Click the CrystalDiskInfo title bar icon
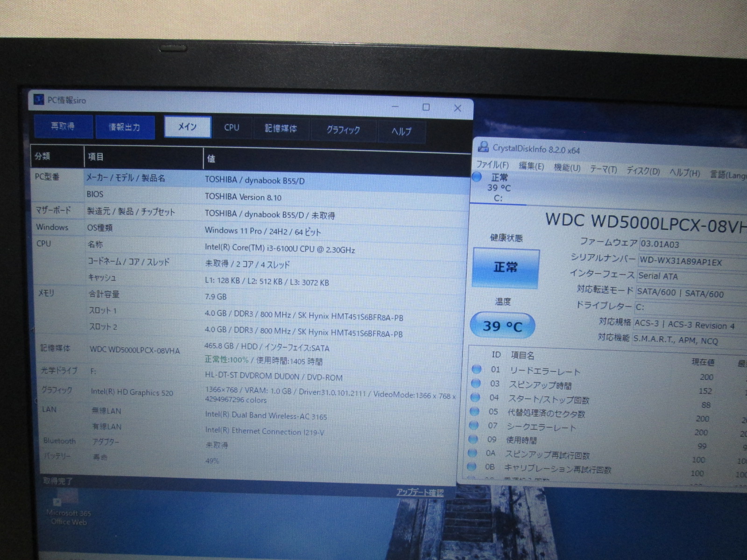747x560 pixels. [x=483, y=147]
